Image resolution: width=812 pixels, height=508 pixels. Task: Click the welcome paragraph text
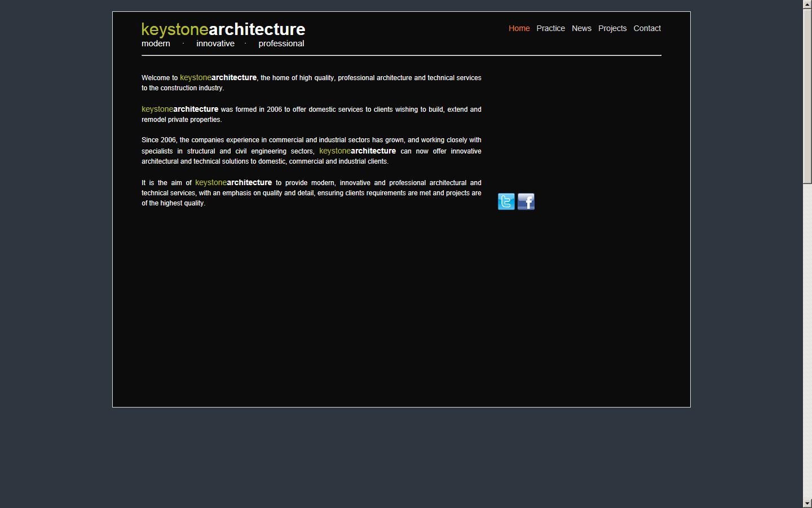click(311, 82)
